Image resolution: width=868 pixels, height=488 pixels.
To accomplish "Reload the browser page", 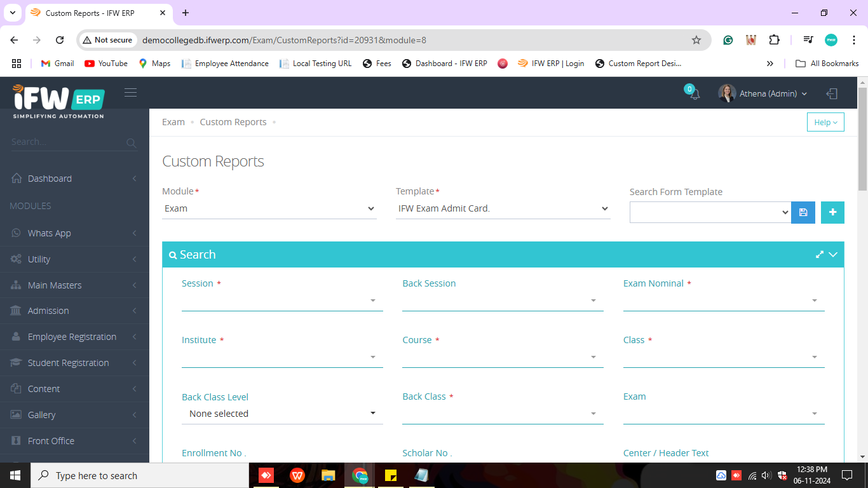I will coord(60,40).
